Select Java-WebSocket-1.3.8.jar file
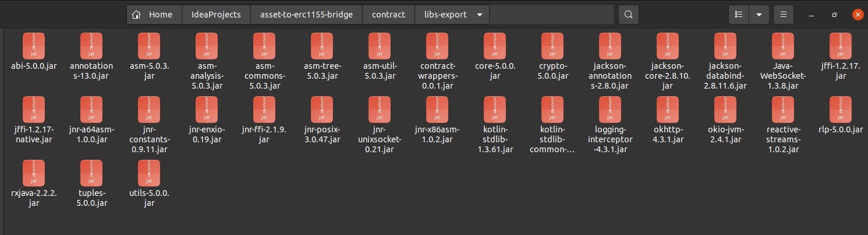 [783, 45]
